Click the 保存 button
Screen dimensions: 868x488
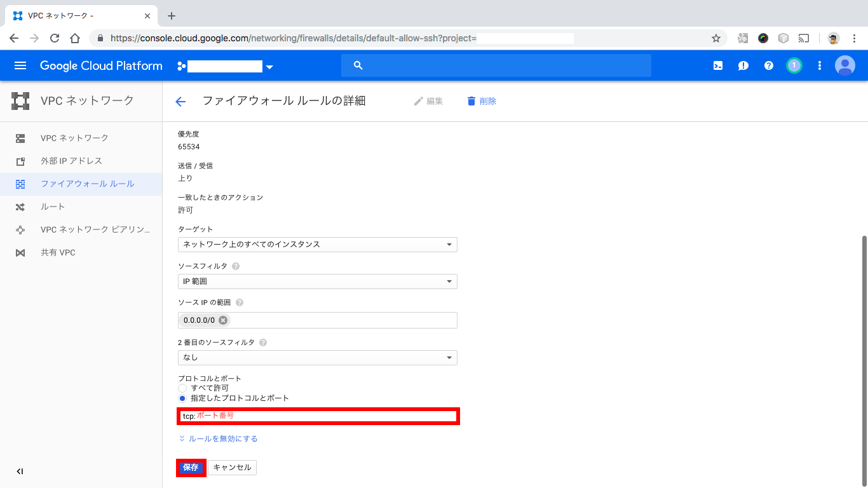[x=191, y=467]
